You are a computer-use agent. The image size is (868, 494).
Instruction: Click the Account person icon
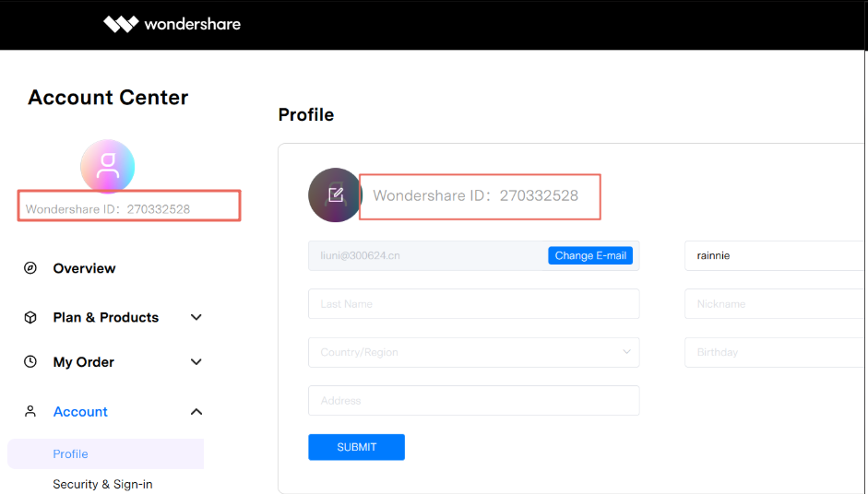[30, 412]
